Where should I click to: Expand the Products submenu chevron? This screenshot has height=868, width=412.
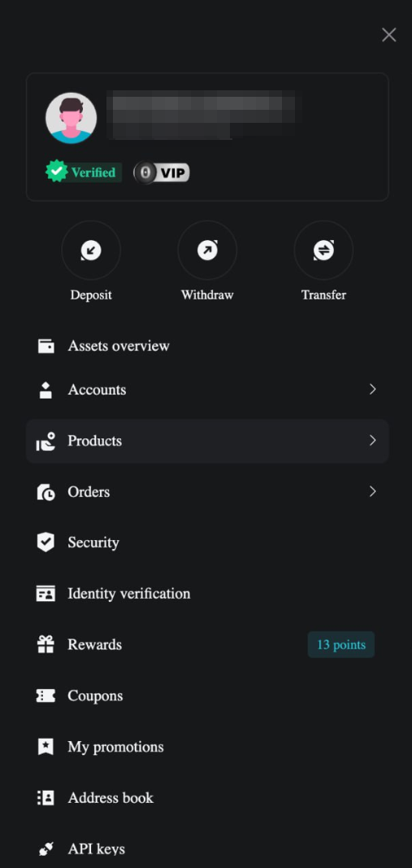click(373, 440)
